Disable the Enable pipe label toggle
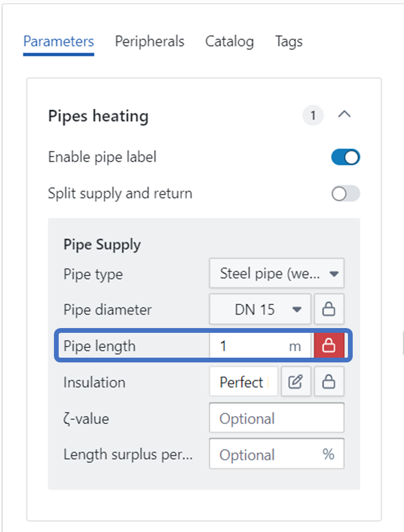 tap(345, 157)
